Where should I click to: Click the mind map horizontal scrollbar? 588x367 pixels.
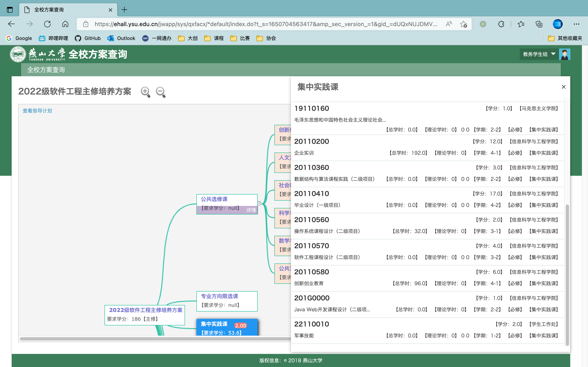pos(156,339)
